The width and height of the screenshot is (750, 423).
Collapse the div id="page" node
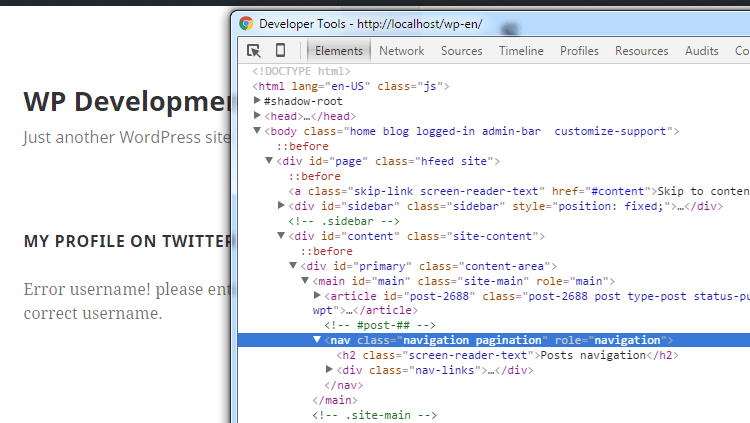(x=269, y=160)
